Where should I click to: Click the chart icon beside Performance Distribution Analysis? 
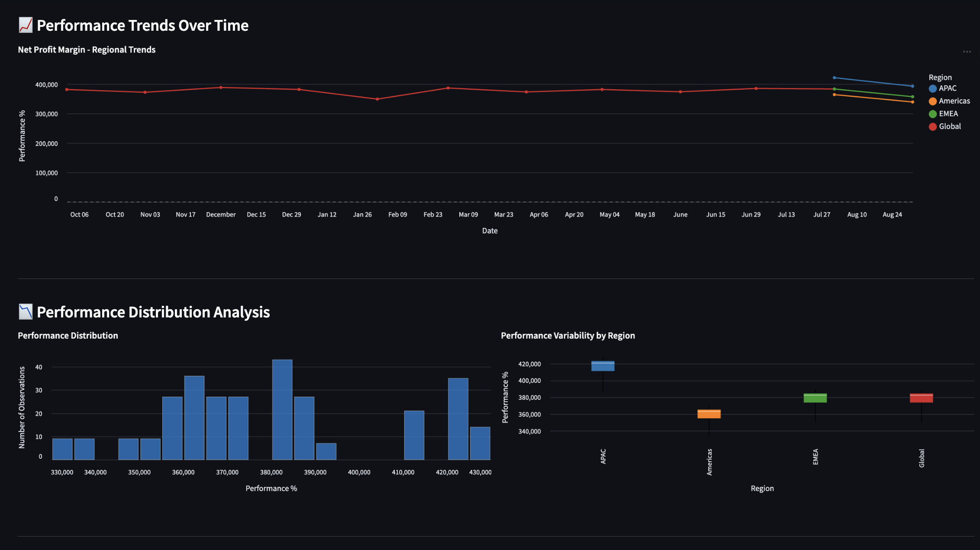(25, 311)
